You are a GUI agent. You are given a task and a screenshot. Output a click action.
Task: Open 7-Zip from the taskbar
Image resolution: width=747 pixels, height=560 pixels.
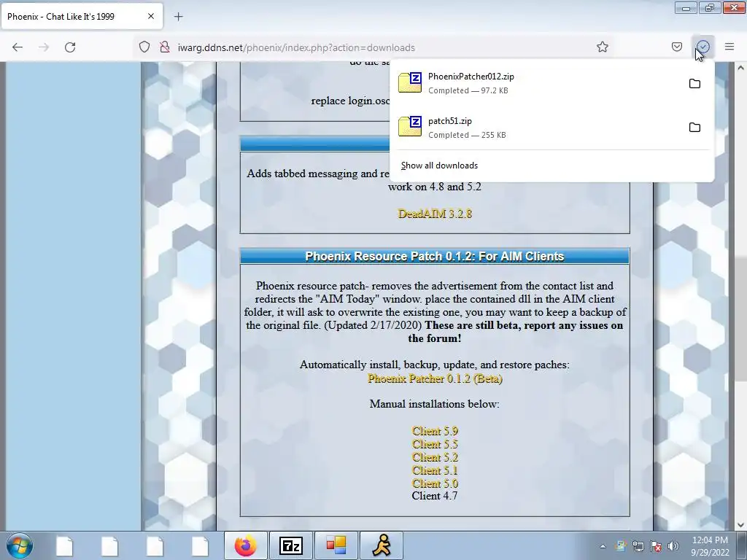[x=291, y=545]
